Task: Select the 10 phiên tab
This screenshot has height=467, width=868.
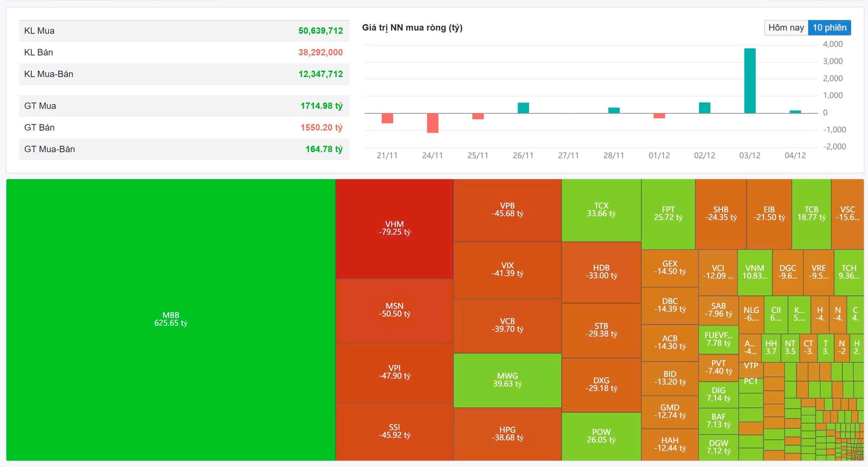Action: (829, 28)
